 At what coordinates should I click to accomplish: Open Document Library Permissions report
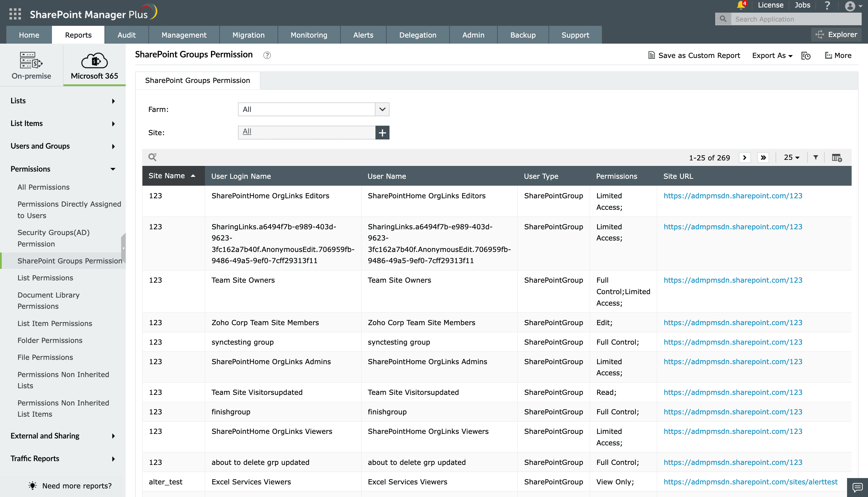click(49, 300)
